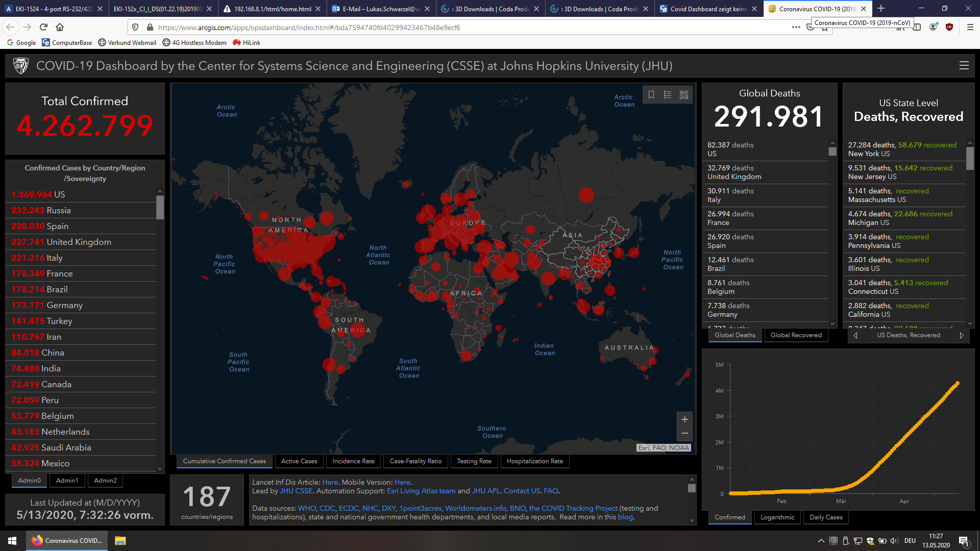Zoom in on the map
This screenshot has height=551, width=980.
(x=684, y=419)
